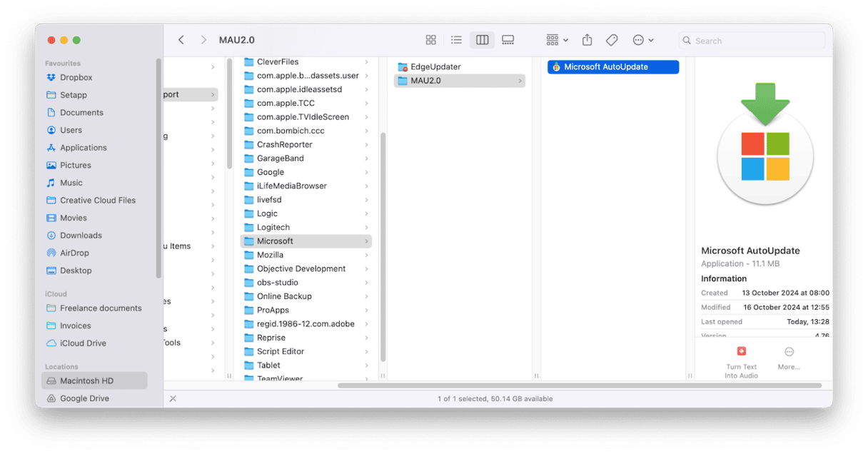Click Turn Text Into Audio action

[741, 361]
